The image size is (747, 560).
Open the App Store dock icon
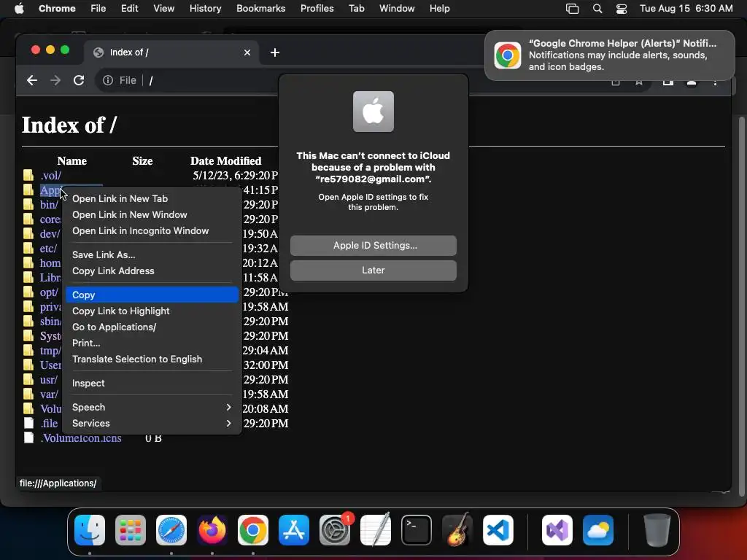294,530
